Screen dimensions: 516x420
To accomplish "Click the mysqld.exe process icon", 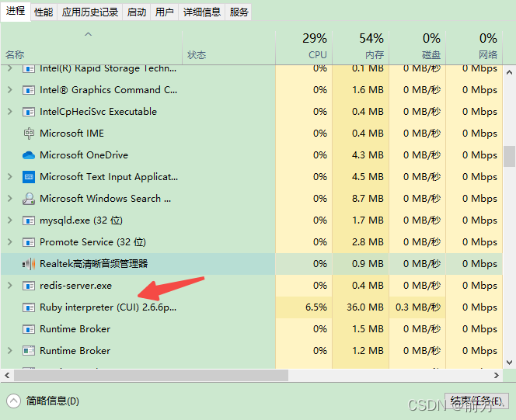I will point(29,220).
